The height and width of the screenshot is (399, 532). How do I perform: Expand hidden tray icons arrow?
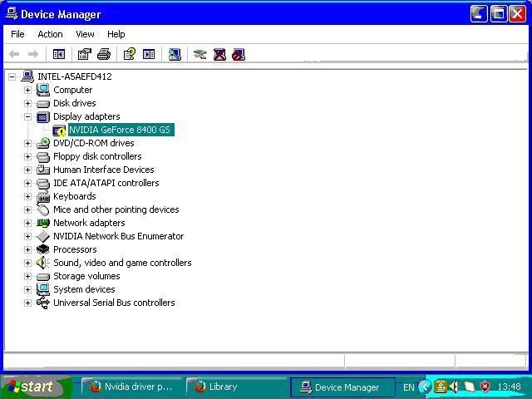point(425,387)
